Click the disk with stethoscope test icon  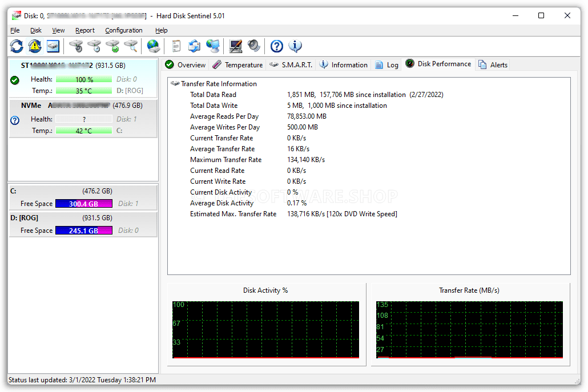point(76,46)
